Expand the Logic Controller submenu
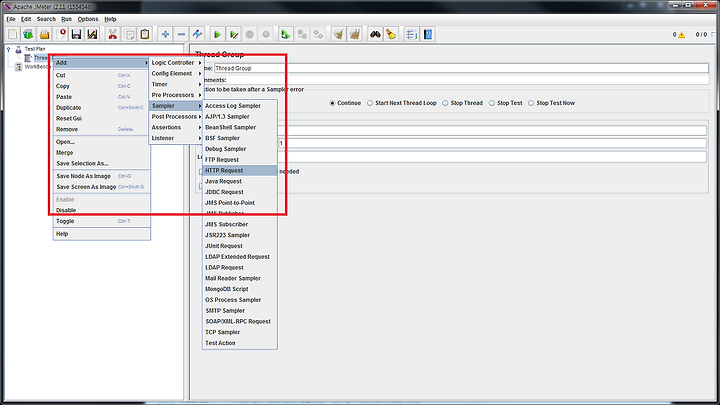Viewport: 720px width, 405px height. coord(176,62)
